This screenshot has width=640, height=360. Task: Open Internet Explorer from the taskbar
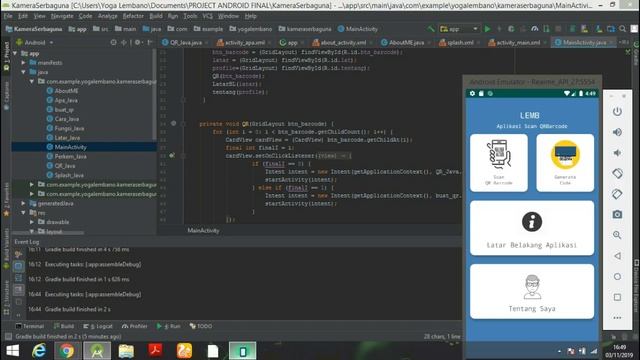(39, 351)
